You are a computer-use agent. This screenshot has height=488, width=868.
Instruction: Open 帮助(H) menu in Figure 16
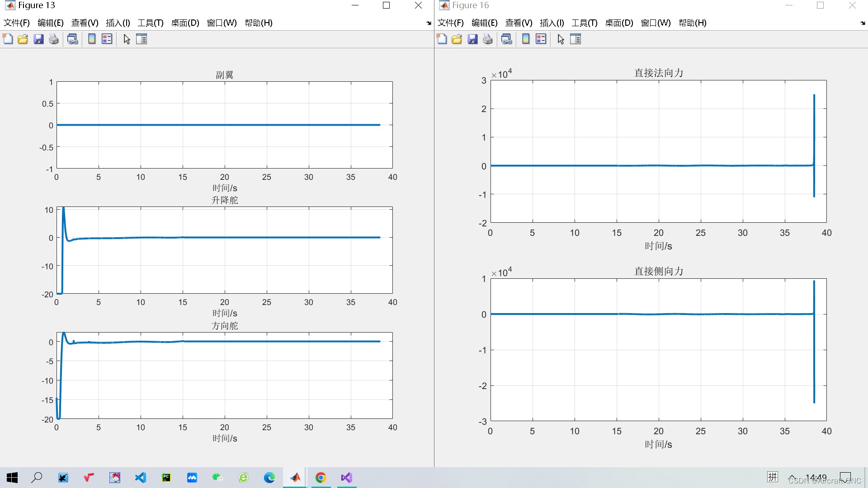[692, 23]
